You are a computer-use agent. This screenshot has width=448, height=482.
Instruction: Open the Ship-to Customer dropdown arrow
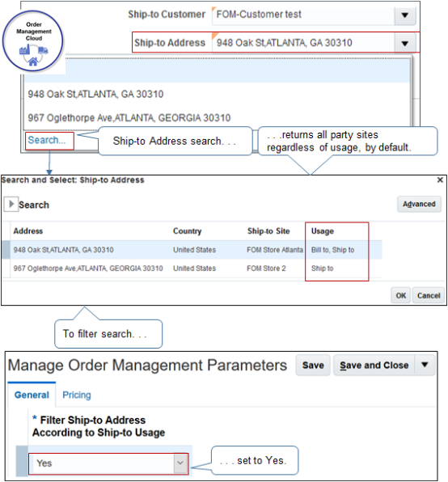click(x=404, y=15)
